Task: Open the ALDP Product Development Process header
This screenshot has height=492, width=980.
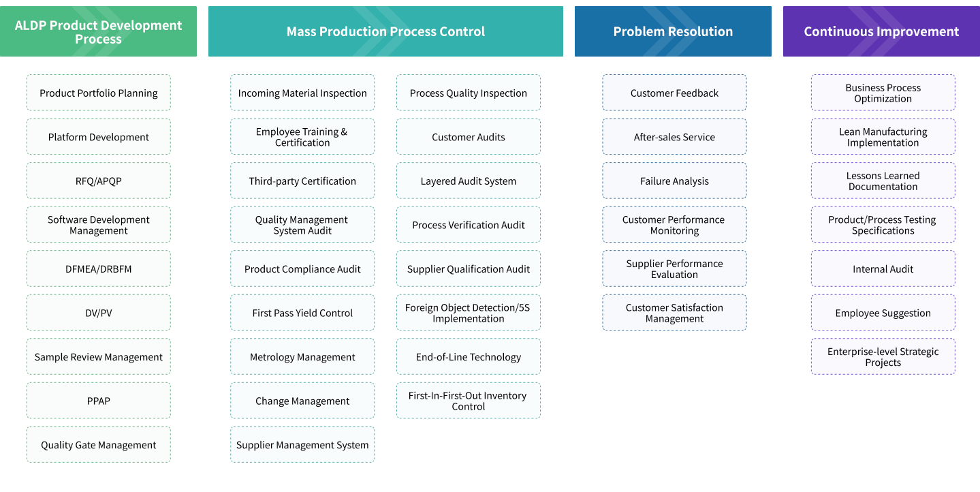Action: pos(99,32)
